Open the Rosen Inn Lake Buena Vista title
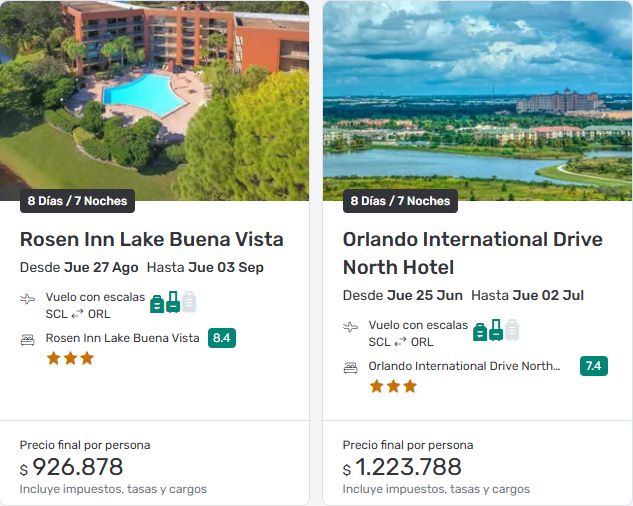The height and width of the screenshot is (506, 633). pyautogui.click(x=152, y=239)
